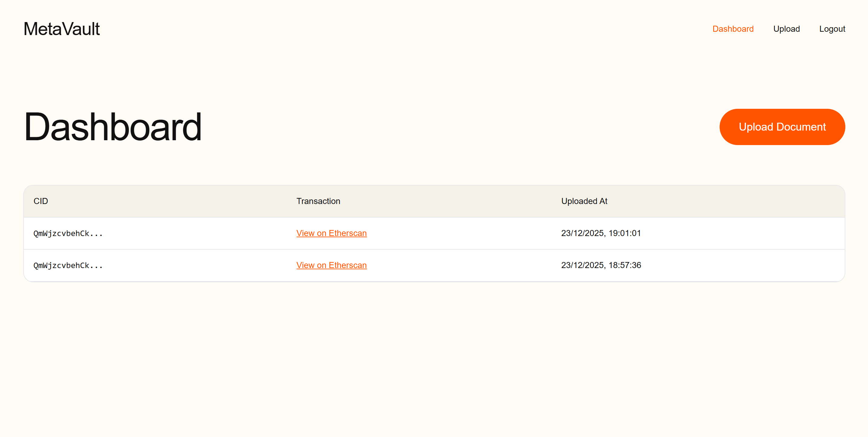Screen dimensions: 868x437
Task: Click the documents table header bar
Action: click(x=434, y=201)
